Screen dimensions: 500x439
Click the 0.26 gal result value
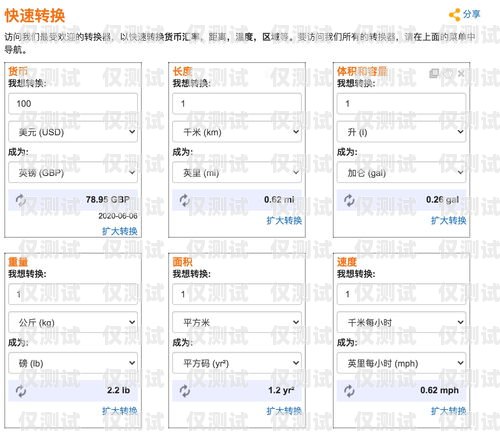pyautogui.click(x=442, y=200)
